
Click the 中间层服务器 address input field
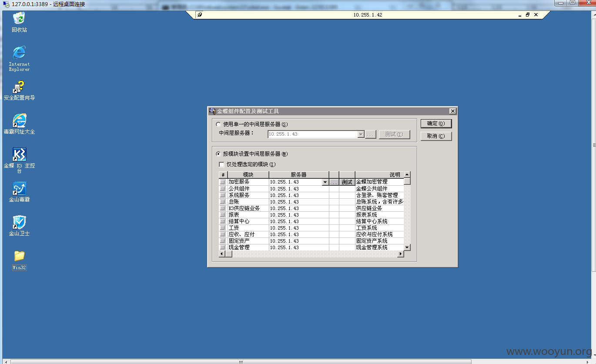click(313, 134)
